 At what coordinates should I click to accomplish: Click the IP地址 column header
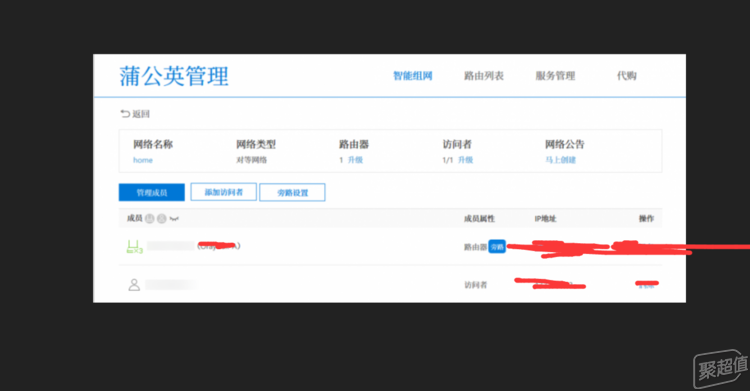(545, 219)
